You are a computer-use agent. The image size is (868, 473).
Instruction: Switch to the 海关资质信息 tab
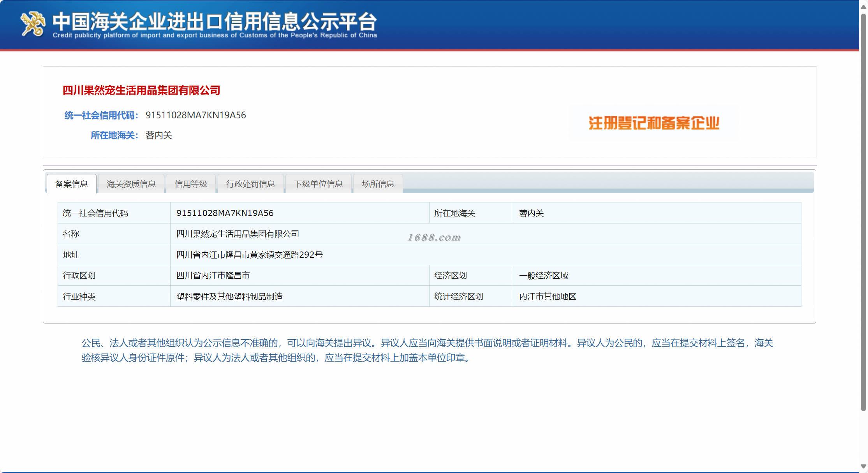(x=131, y=184)
